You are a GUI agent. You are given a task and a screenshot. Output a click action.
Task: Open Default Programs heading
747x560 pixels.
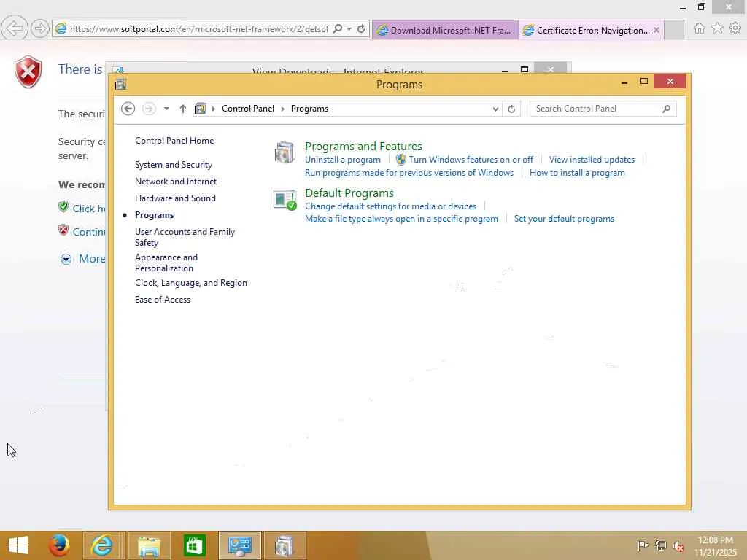click(x=349, y=192)
